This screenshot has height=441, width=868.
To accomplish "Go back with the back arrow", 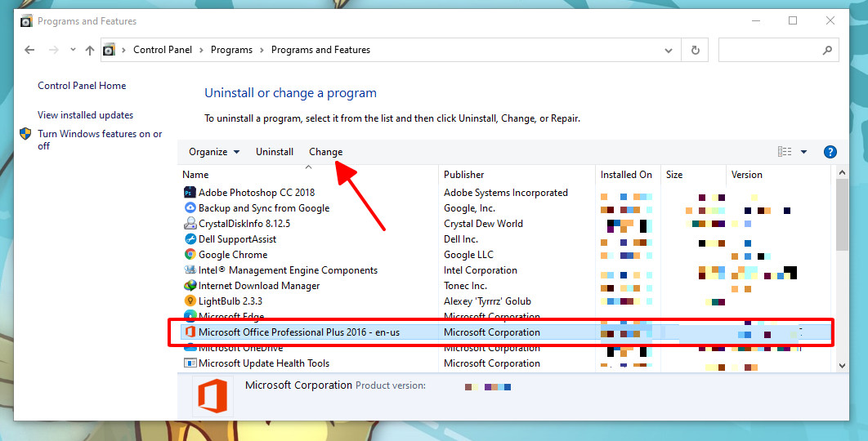I will tap(30, 50).
